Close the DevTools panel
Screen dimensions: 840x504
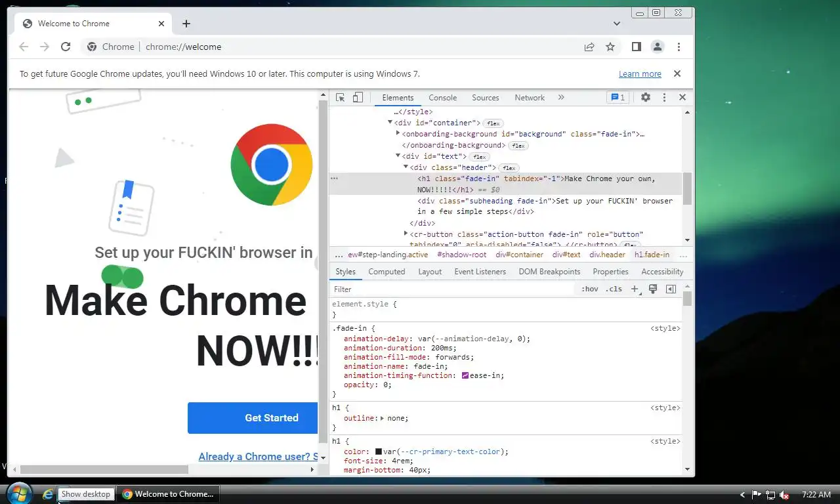(682, 97)
